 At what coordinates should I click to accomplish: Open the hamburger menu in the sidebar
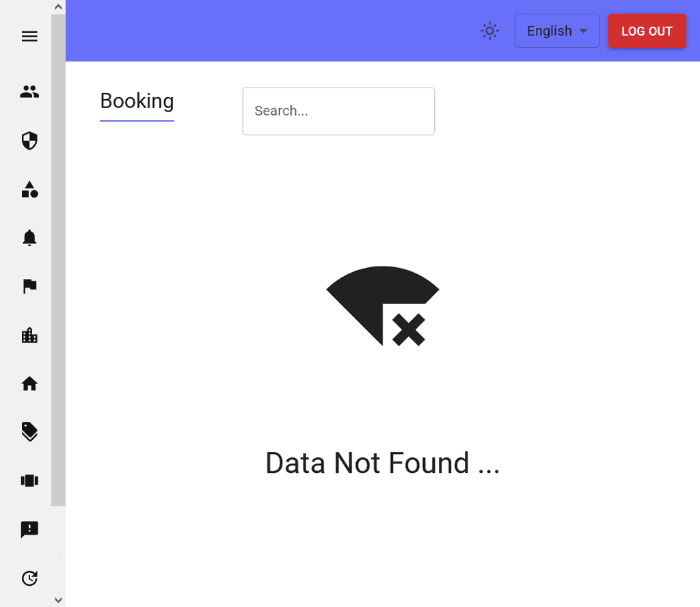click(x=29, y=36)
